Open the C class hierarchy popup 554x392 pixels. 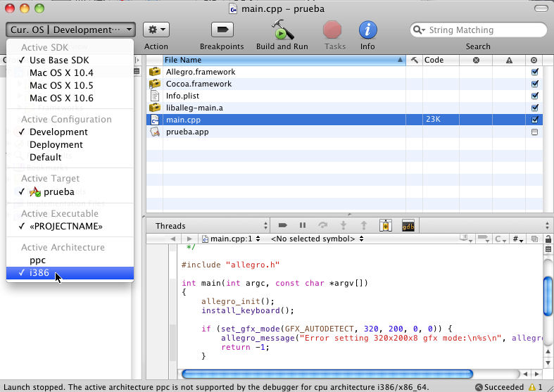click(501, 239)
